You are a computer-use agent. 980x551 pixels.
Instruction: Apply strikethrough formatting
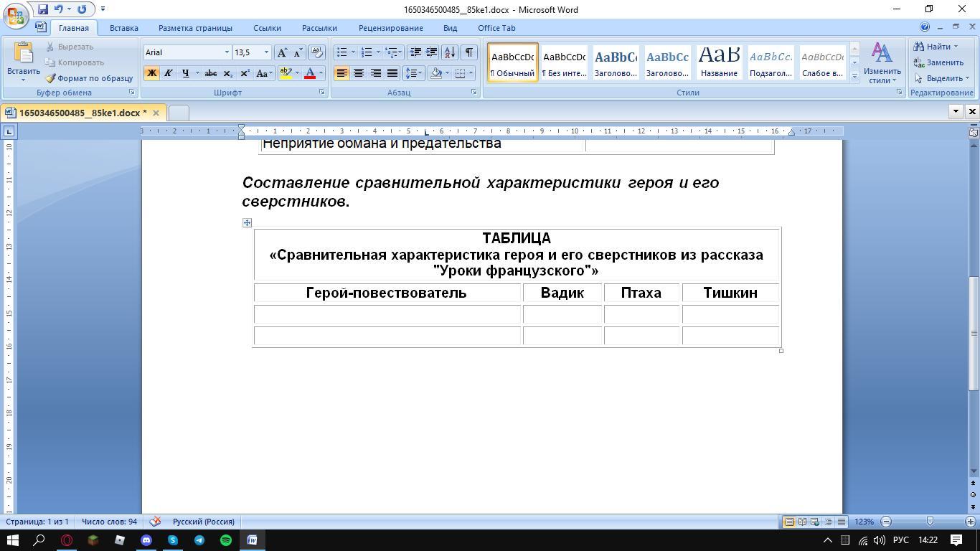(x=210, y=73)
